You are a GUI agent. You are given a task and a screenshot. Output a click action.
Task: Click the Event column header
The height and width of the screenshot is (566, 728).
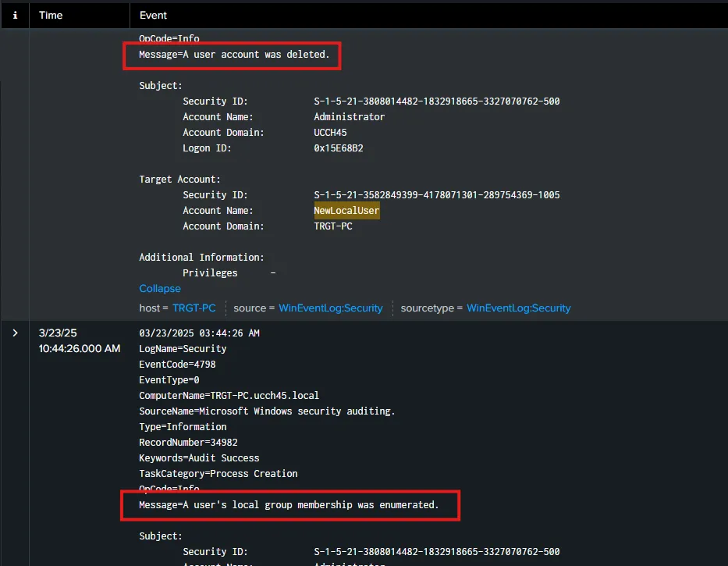click(153, 15)
